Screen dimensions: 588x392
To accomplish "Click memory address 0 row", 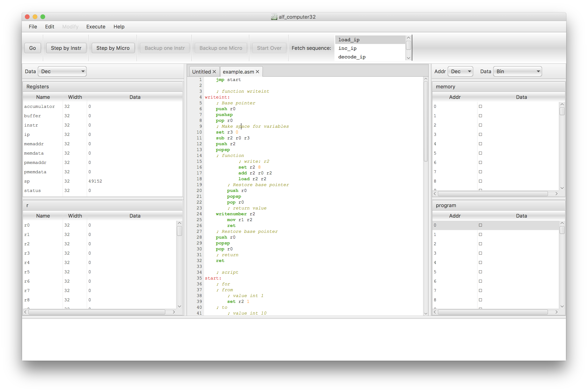I will (x=496, y=106).
